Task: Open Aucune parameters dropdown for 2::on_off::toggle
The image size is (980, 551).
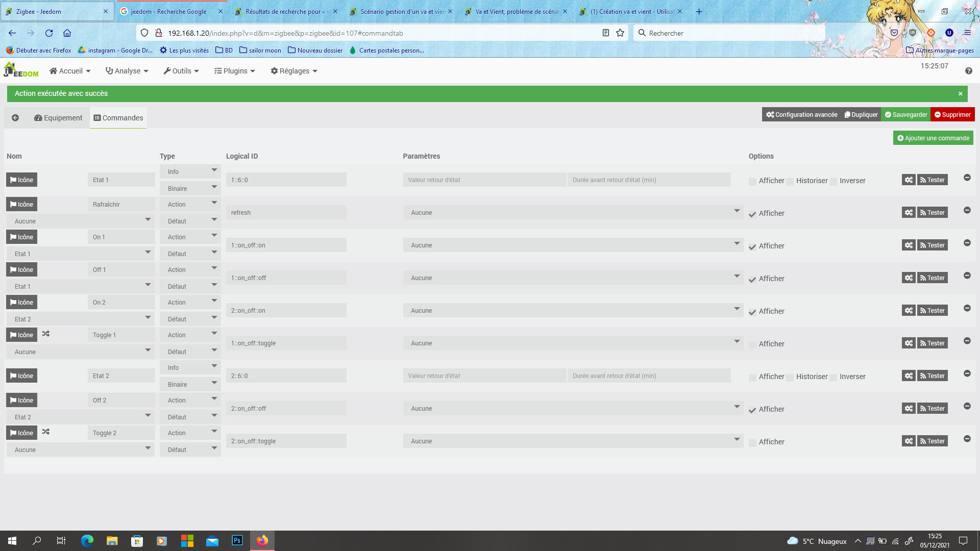Action: pyautogui.click(x=573, y=441)
